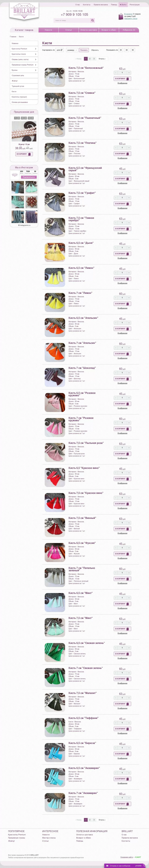Expand Кристаллы Premium category arrow

tap(36, 49)
